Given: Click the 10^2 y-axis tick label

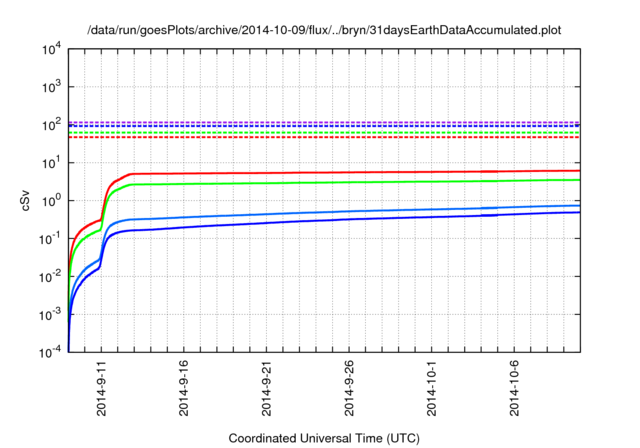Looking at the screenshot, I should coord(52,125).
